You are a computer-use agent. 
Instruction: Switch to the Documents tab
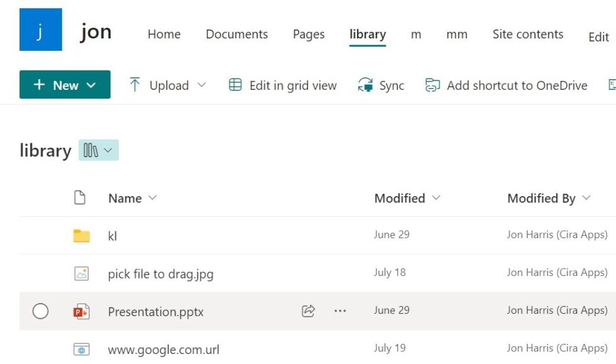[x=236, y=35]
